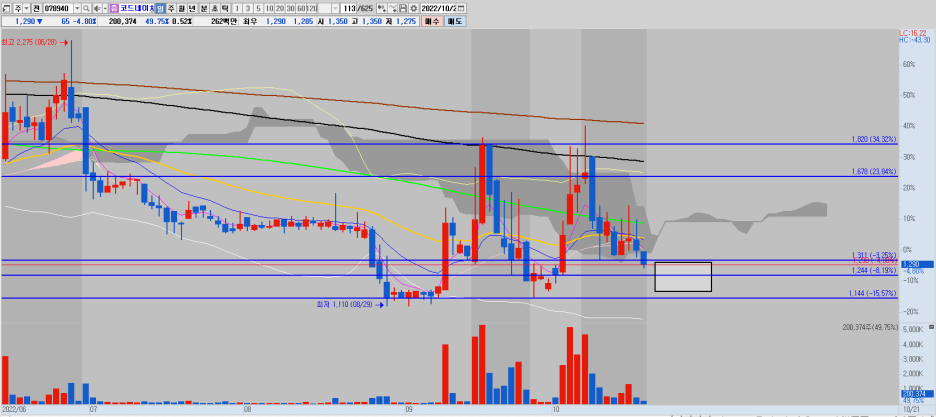
Task: Switch to tick 틱 chart period
Action: point(224,8)
